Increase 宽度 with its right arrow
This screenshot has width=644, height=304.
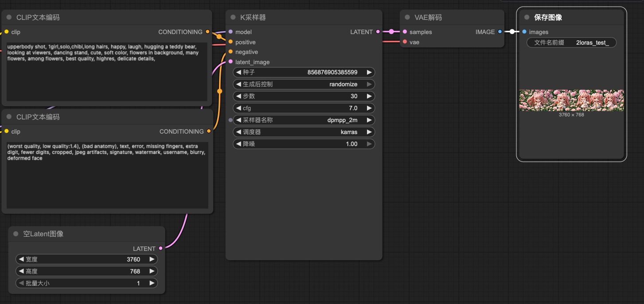(x=152, y=259)
